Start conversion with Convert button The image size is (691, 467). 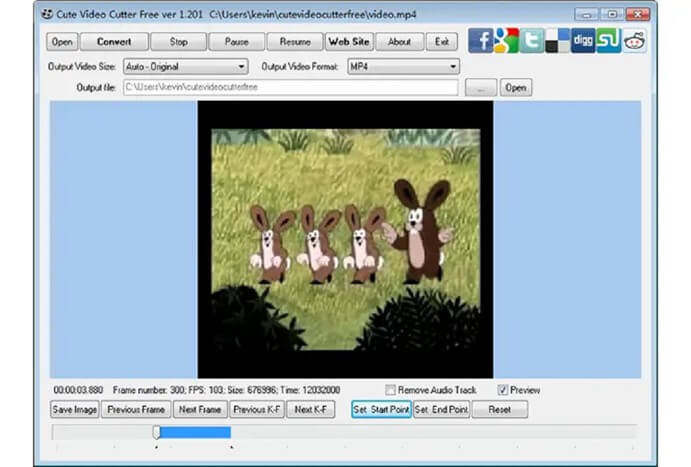114,42
